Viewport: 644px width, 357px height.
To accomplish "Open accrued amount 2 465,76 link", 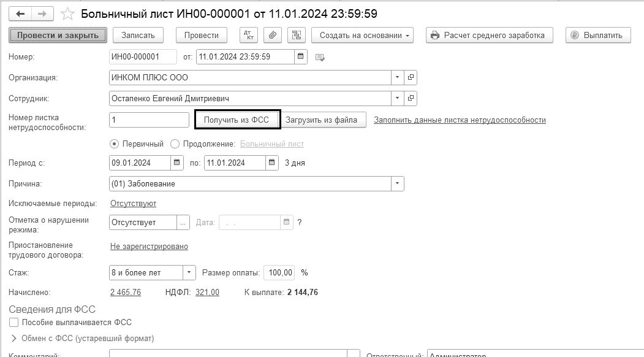I will (x=125, y=293).
